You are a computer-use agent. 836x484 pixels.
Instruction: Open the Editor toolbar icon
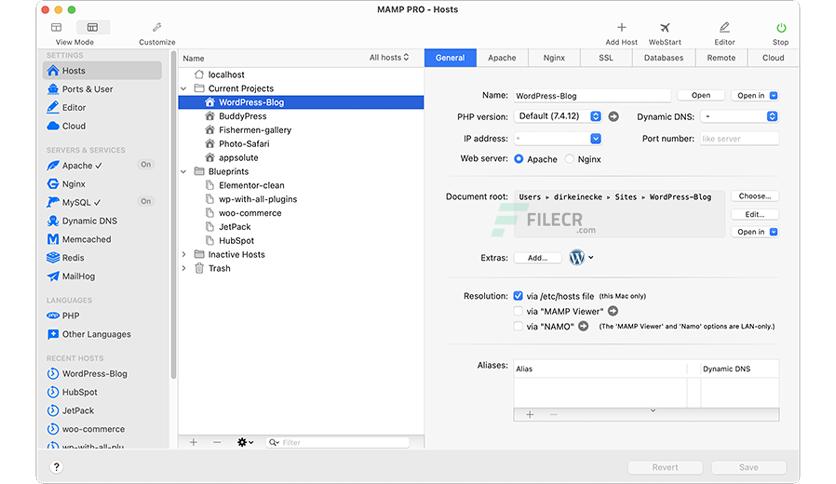point(724,28)
